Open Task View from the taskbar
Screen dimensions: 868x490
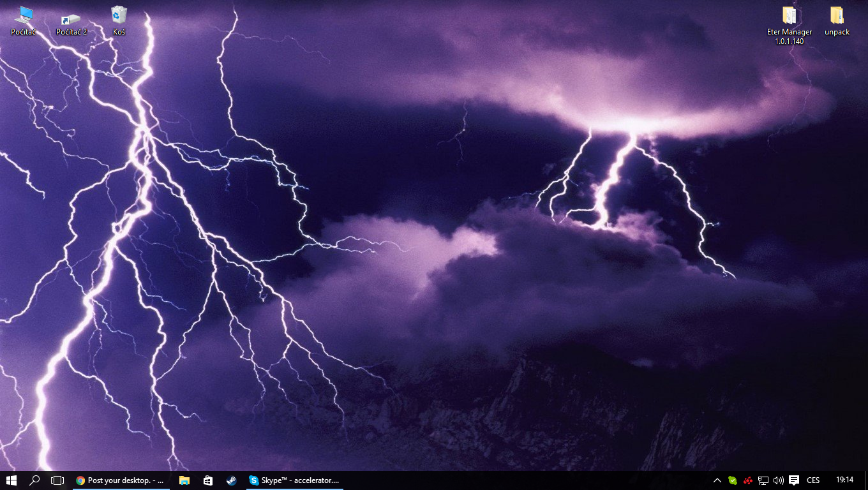[57, 480]
